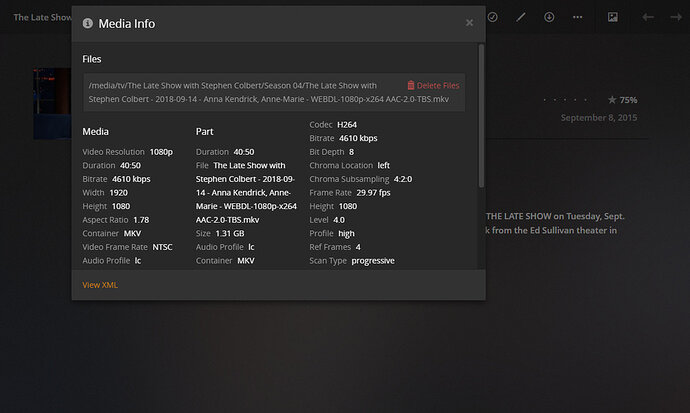Click the Media Info vertical scrollbar
This screenshot has height=413, width=690.
(481, 116)
